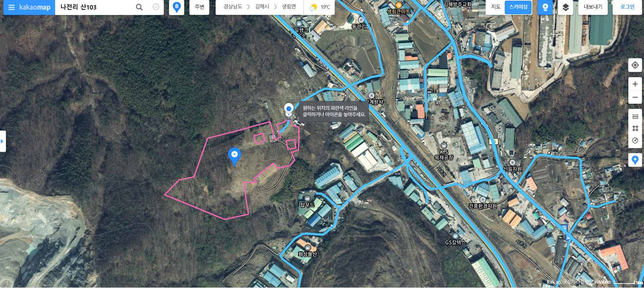Viewport: 644px width, 288px height.
Task: Open the 경상남도 region selector
Action: coord(233,7)
